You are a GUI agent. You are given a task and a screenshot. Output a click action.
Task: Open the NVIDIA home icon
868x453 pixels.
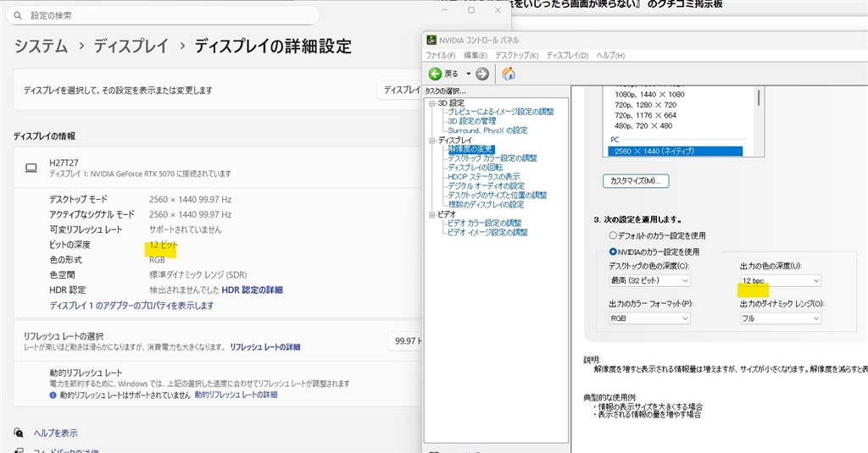click(509, 74)
